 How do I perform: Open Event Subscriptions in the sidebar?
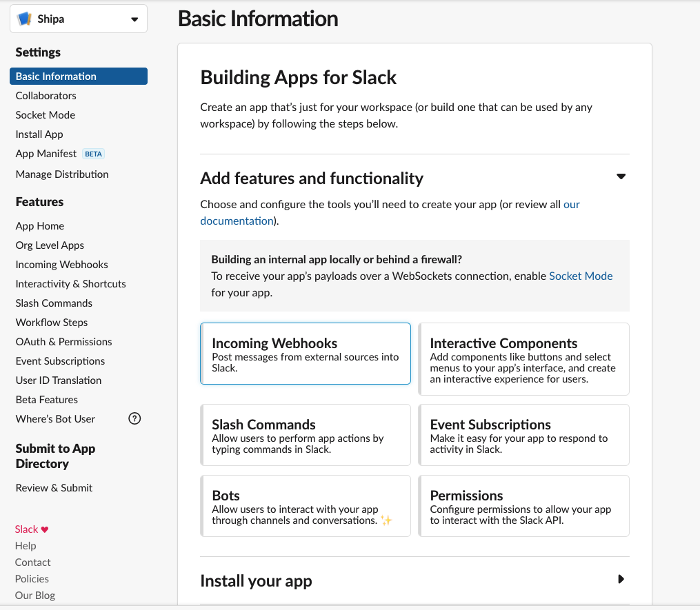[60, 361]
